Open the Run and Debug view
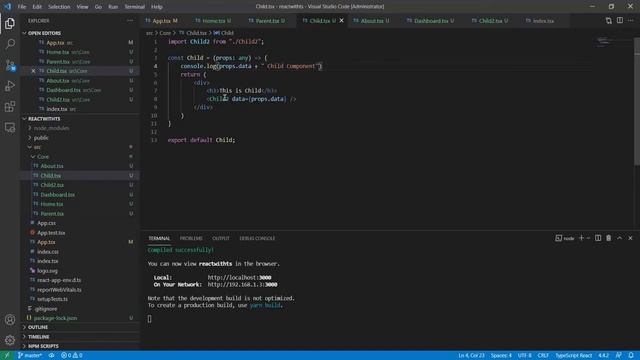The height and width of the screenshot is (360, 640). pyautogui.click(x=10, y=86)
